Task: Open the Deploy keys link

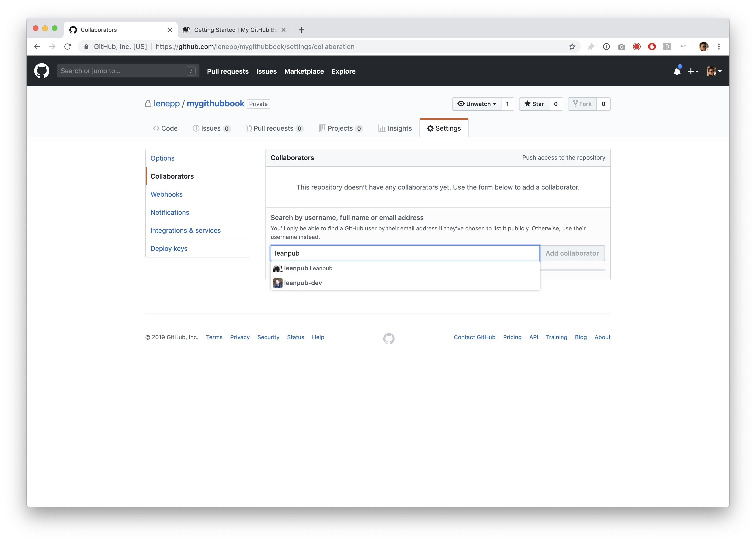Action: tap(169, 248)
